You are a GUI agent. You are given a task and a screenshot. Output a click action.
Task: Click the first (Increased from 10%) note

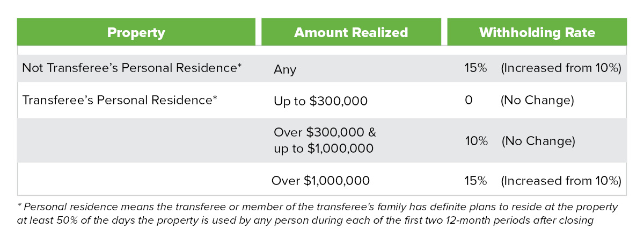point(561,68)
